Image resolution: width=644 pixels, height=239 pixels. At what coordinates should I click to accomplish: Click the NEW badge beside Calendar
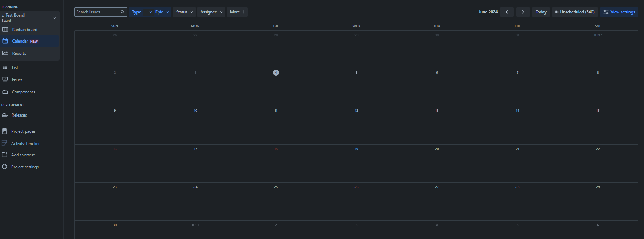click(34, 42)
